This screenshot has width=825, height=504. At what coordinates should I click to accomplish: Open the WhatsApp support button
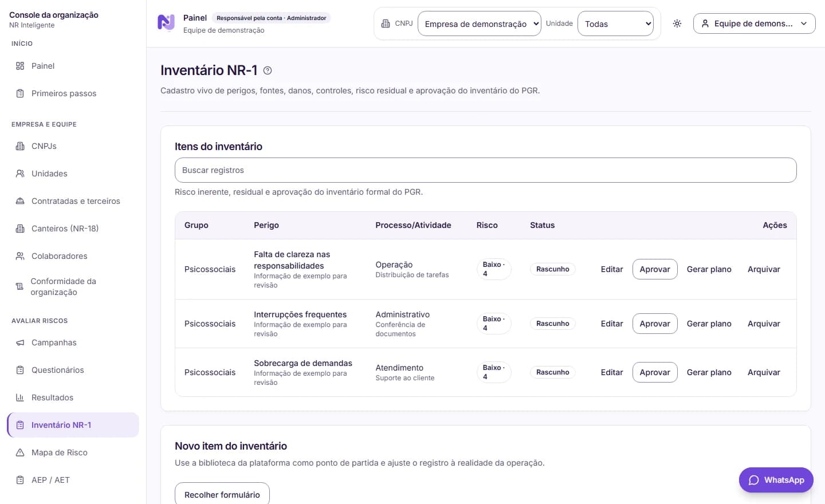[x=776, y=480]
